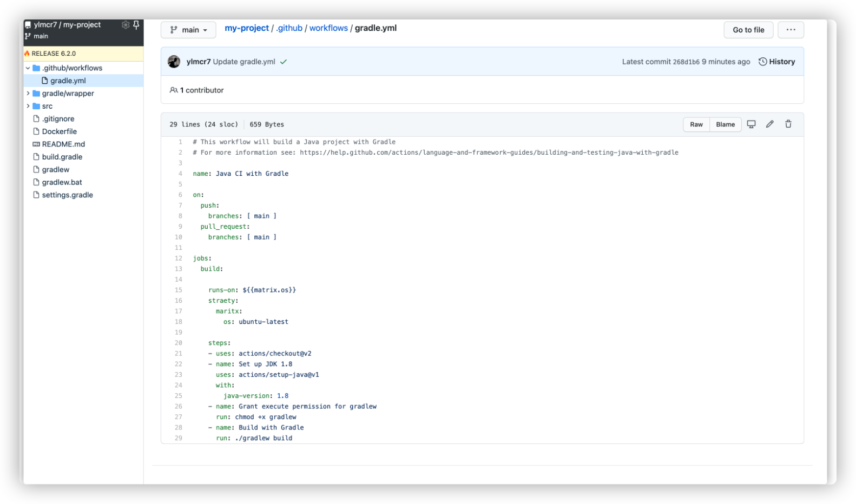Click the file icon beside .gitignore

pyautogui.click(x=36, y=119)
